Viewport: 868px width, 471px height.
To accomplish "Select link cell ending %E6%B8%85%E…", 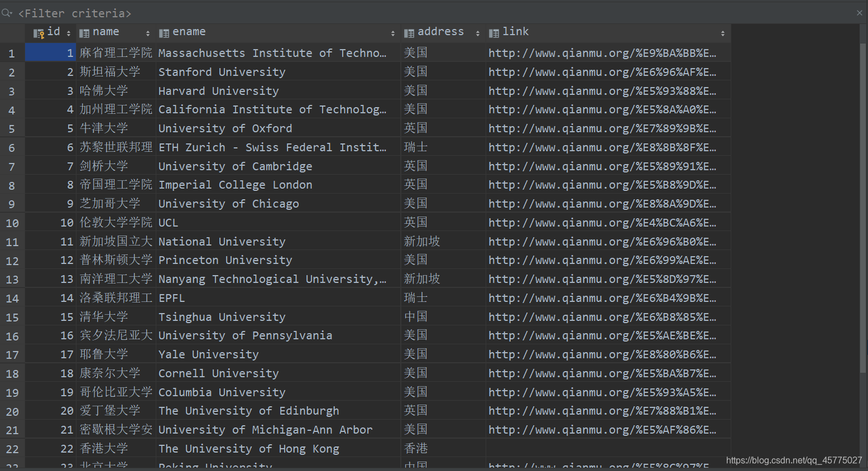I will pyautogui.click(x=608, y=317).
